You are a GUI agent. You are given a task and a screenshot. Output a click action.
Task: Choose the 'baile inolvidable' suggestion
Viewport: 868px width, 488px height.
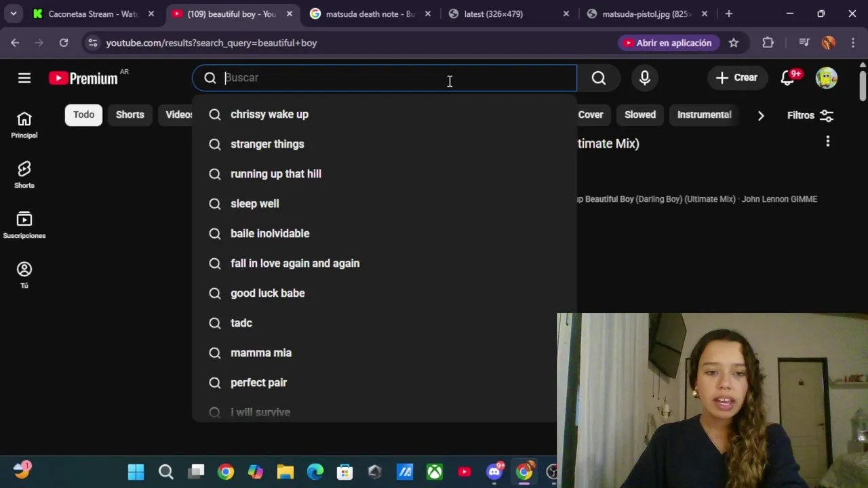384,233
